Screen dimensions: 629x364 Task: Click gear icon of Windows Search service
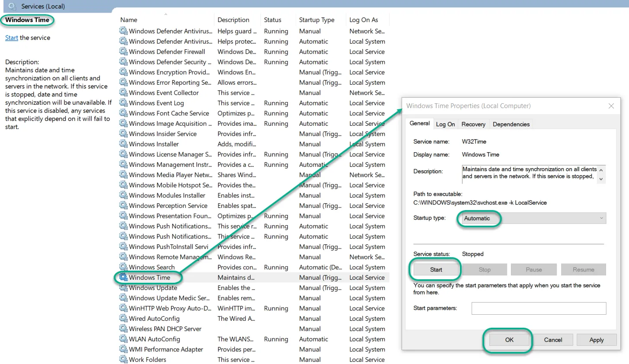[124, 267]
